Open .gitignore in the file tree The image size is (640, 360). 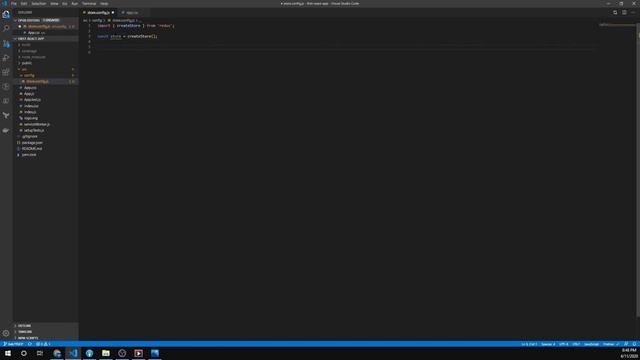click(30, 137)
